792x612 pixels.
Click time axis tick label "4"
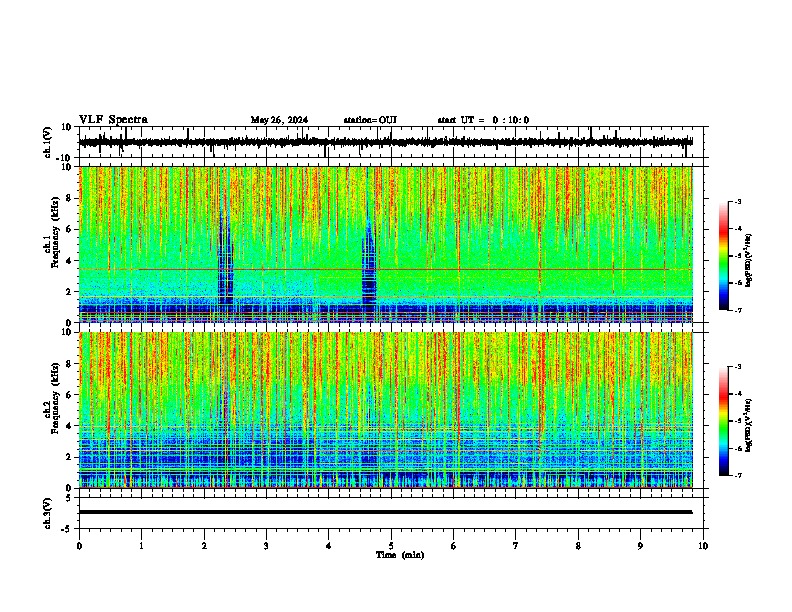click(328, 546)
